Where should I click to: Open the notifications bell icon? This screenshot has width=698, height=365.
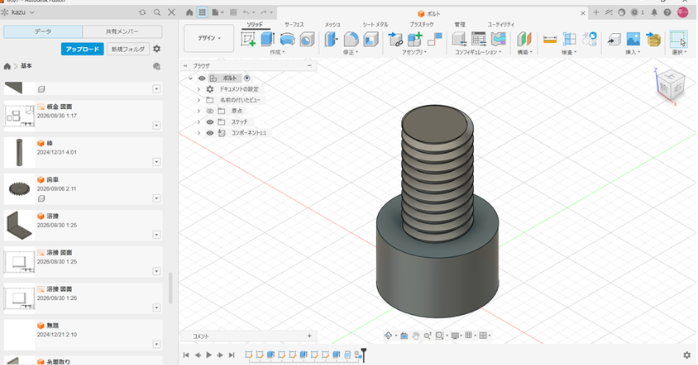(654, 12)
